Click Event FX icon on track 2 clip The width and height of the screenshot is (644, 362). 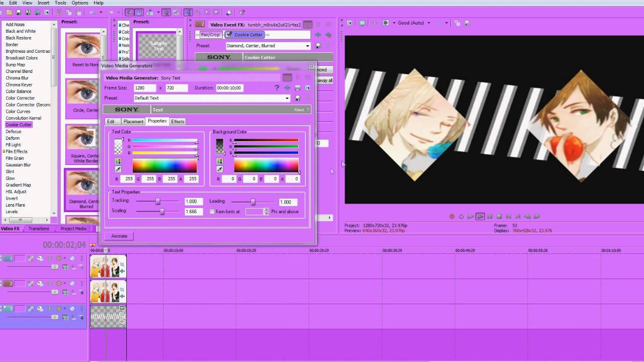(122, 296)
